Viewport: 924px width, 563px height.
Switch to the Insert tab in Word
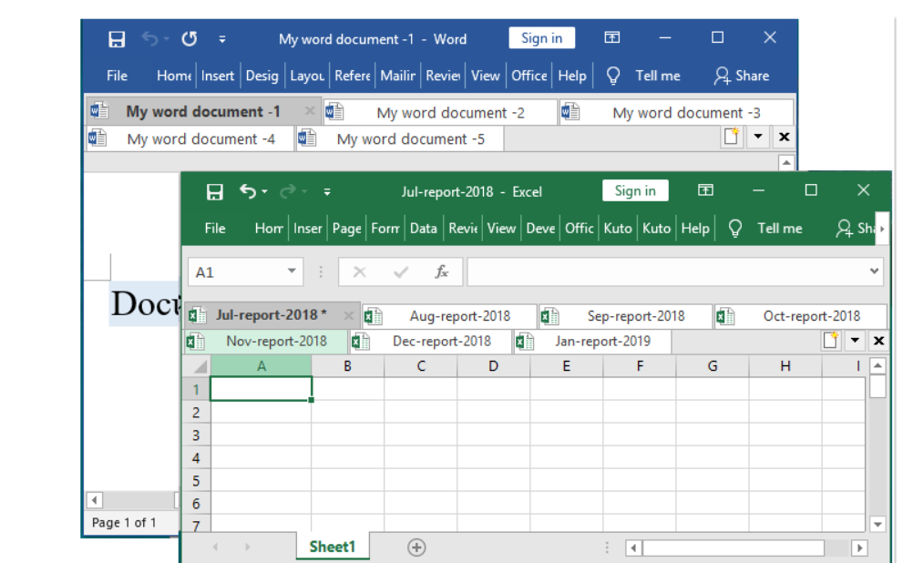(218, 76)
